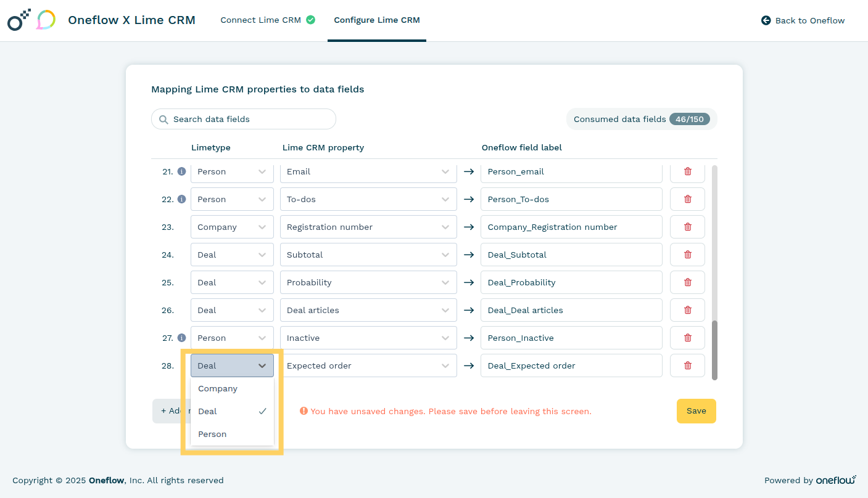Click trash icon for Company_Registration number row
Viewport: 868px width, 498px height.
tap(687, 227)
